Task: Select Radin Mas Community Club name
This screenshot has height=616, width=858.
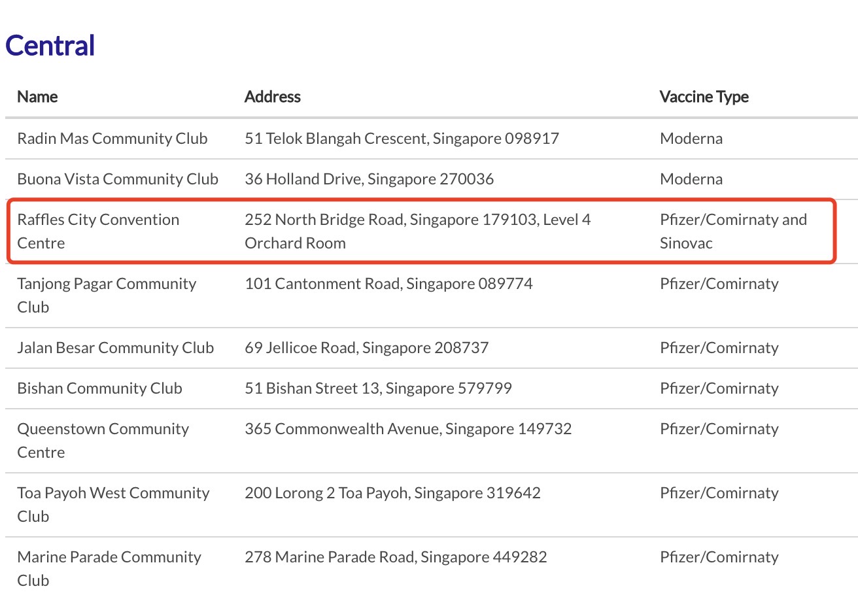Action: [112, 139]
